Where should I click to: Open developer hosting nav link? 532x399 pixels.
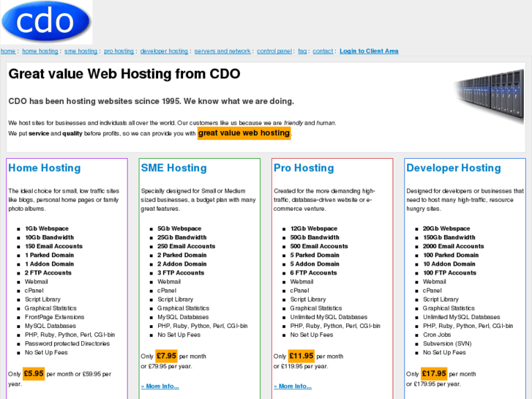pyautogui.click(x=164, y=51)
